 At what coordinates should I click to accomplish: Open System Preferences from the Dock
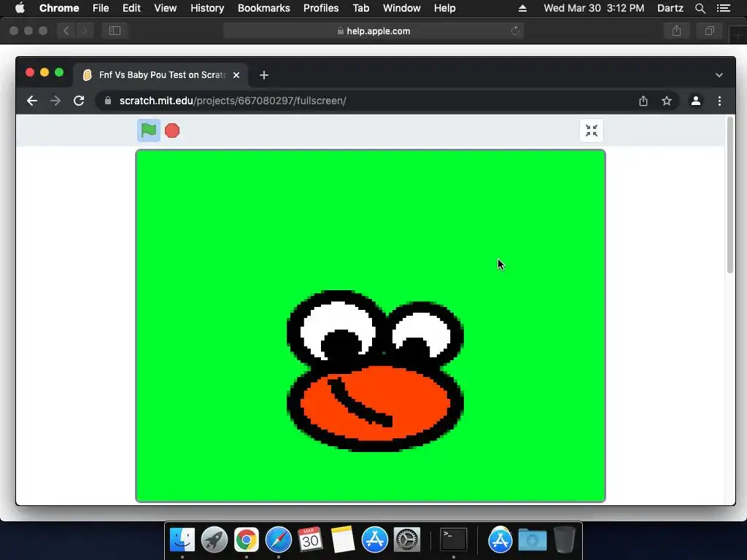(406, 540)
